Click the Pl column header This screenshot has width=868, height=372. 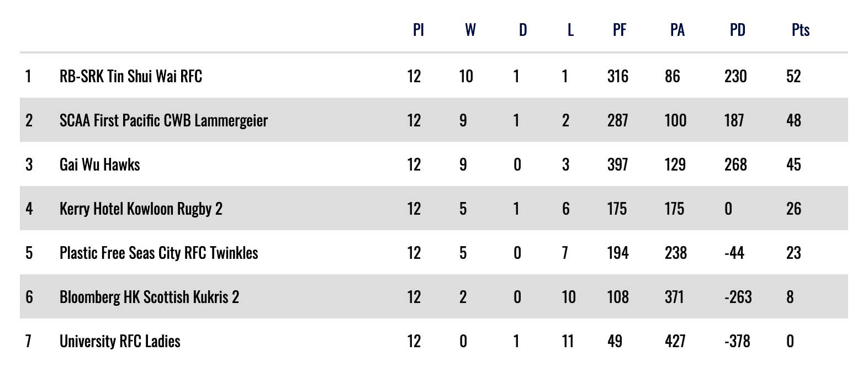(418, 30)
